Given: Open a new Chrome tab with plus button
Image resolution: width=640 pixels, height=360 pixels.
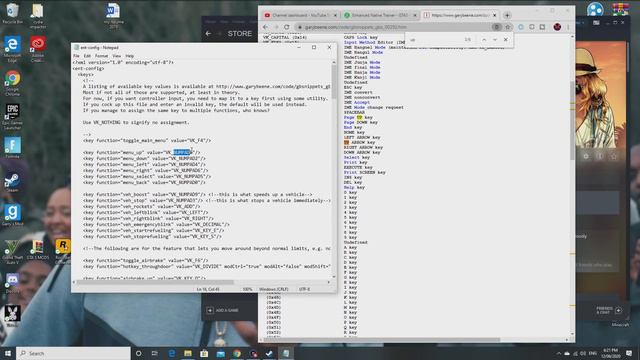Looking at the screenshot, I should (x=507, y=15).
